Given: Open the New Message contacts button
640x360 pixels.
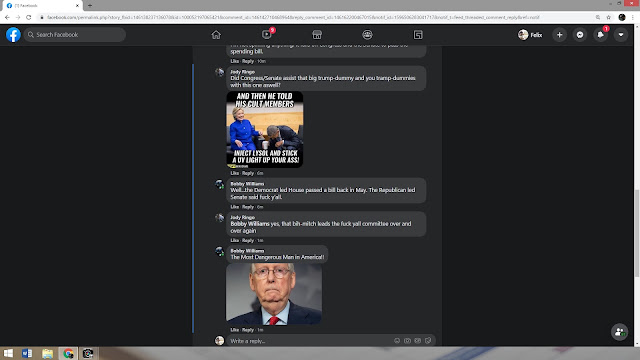Looking at the screenshot, I should pos(620,332).
